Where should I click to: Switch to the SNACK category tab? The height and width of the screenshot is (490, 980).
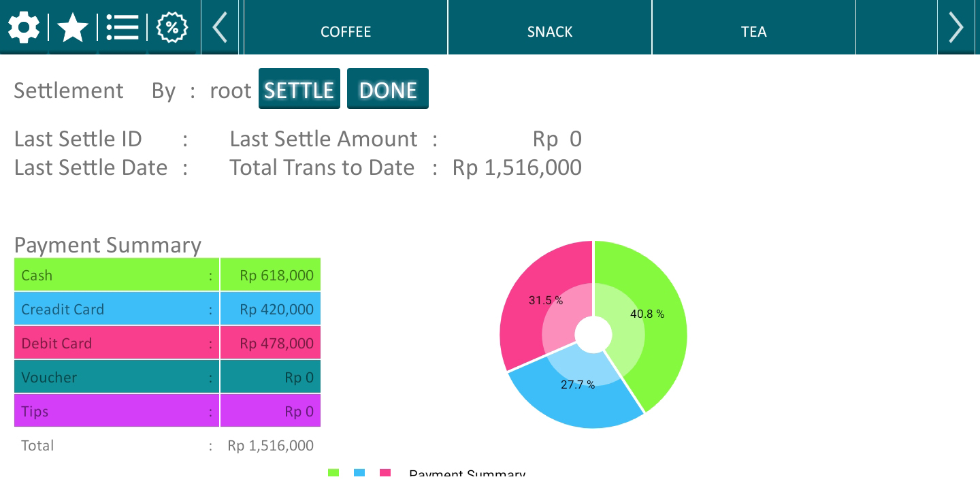click(x=550, y=27)
